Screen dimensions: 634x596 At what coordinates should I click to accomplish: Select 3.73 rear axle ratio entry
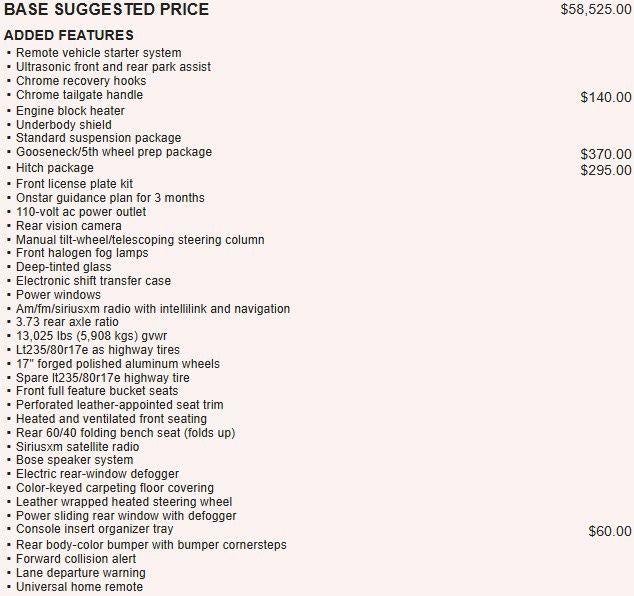pos(67,322)
